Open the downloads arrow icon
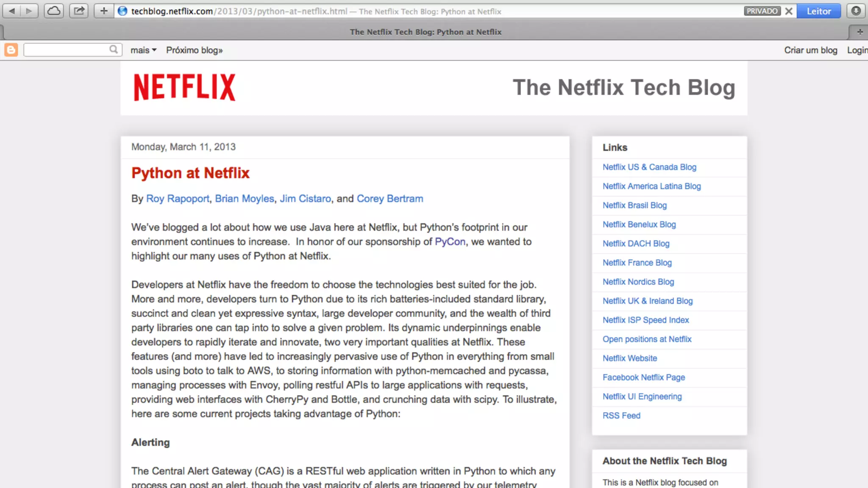 (x=856, y=11)
